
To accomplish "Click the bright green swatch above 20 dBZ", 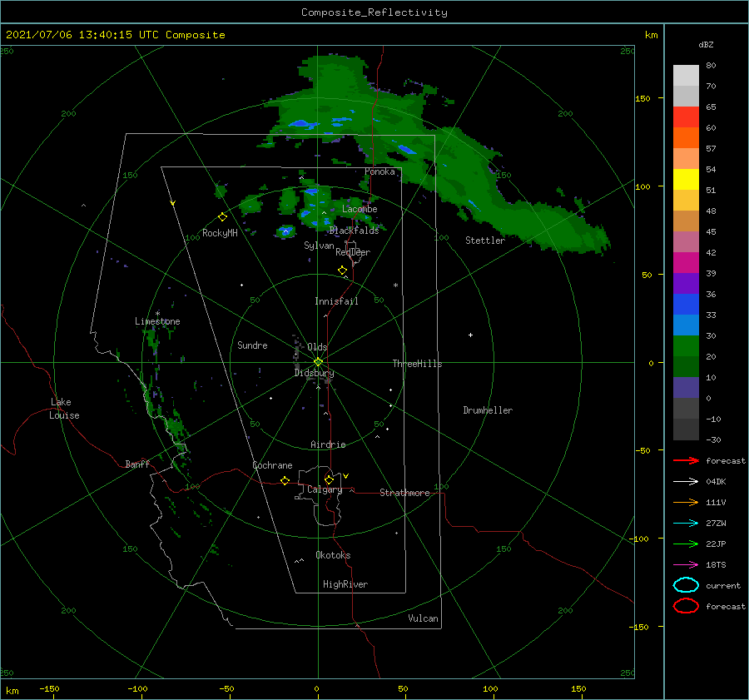I will coord(686,346).
